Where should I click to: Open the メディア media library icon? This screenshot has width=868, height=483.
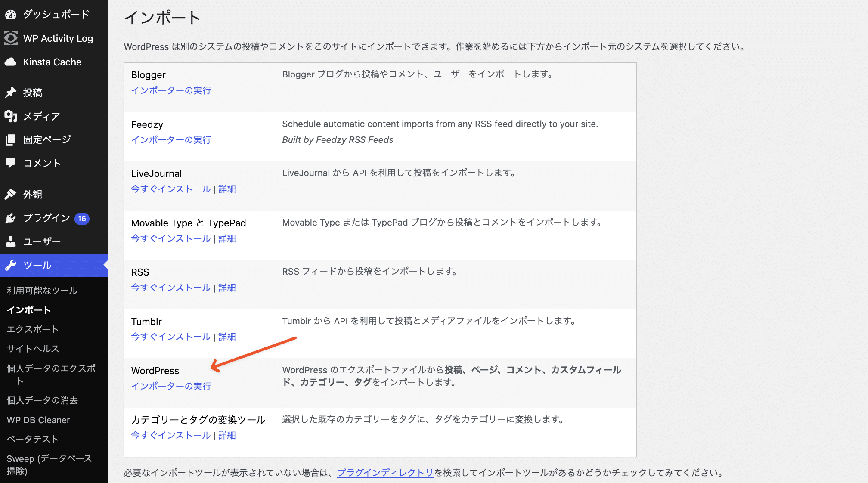tap(11, 116)
